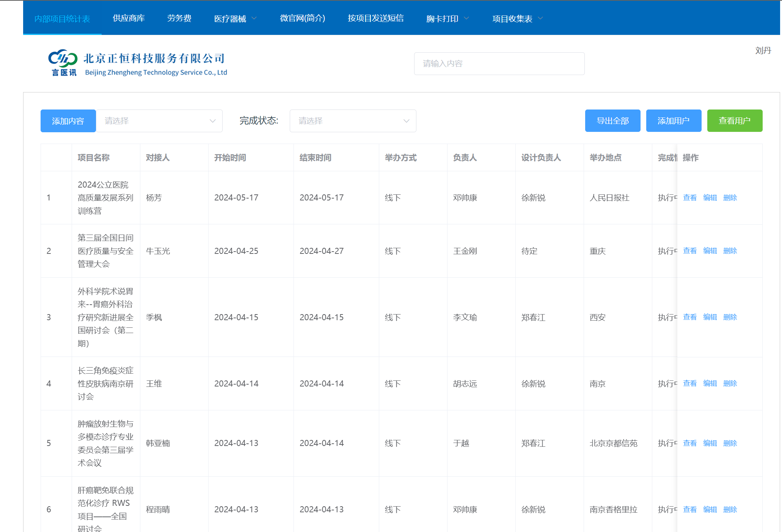Open 微官网(简介) in the navigation bar
The width and height of the screenshot is (782, 532).
click(x=302, y=18)
